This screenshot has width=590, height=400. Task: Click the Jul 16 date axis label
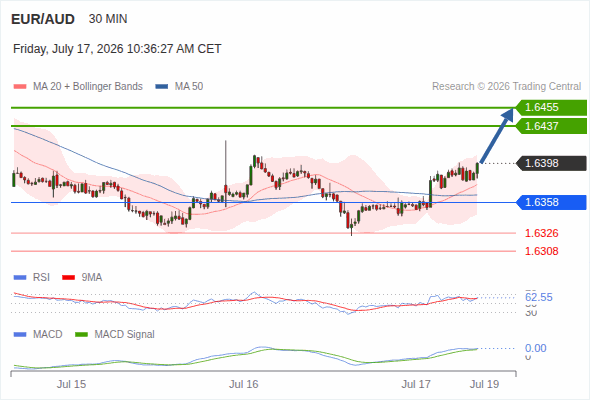click(244, 384)
